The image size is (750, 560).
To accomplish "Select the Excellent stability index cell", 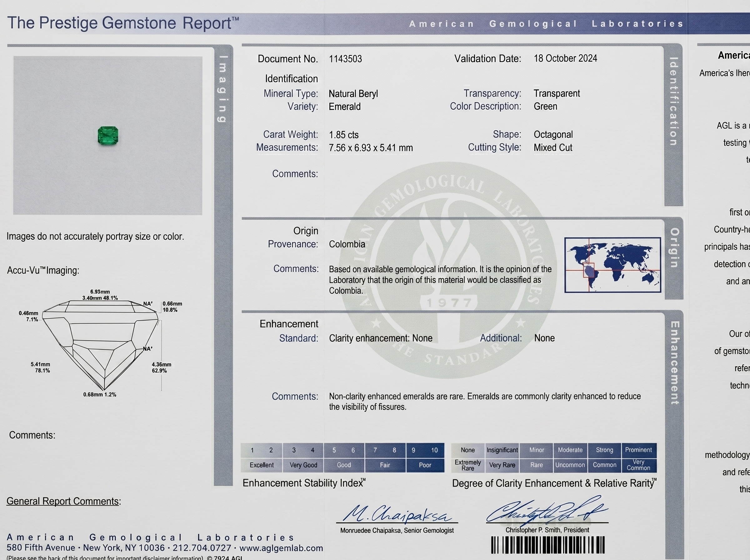I will point(261,465).
